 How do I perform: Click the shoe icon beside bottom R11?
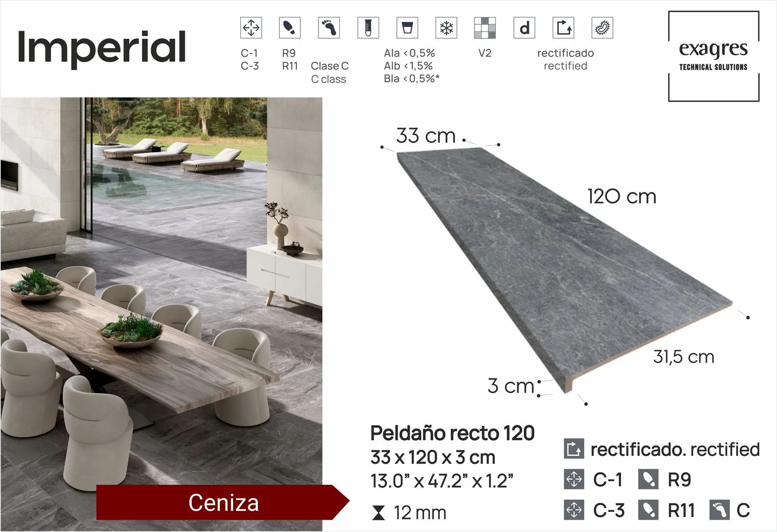coord(648,510)
